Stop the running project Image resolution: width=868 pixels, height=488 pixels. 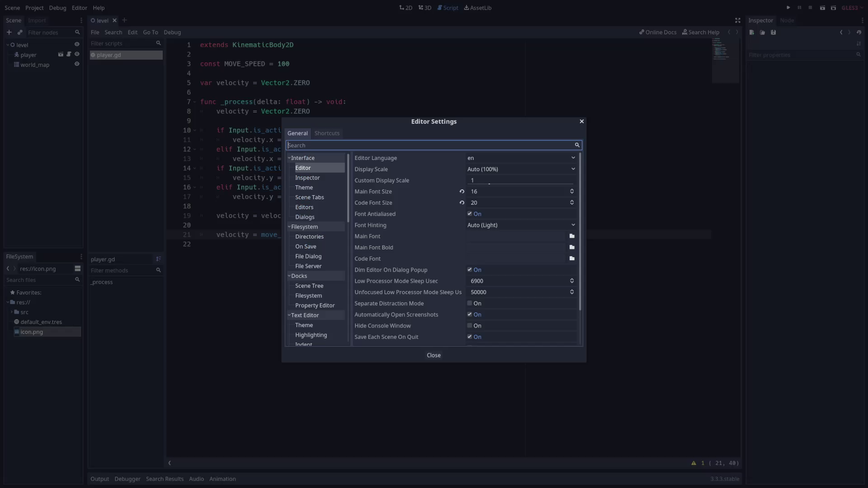click(811, 8)
